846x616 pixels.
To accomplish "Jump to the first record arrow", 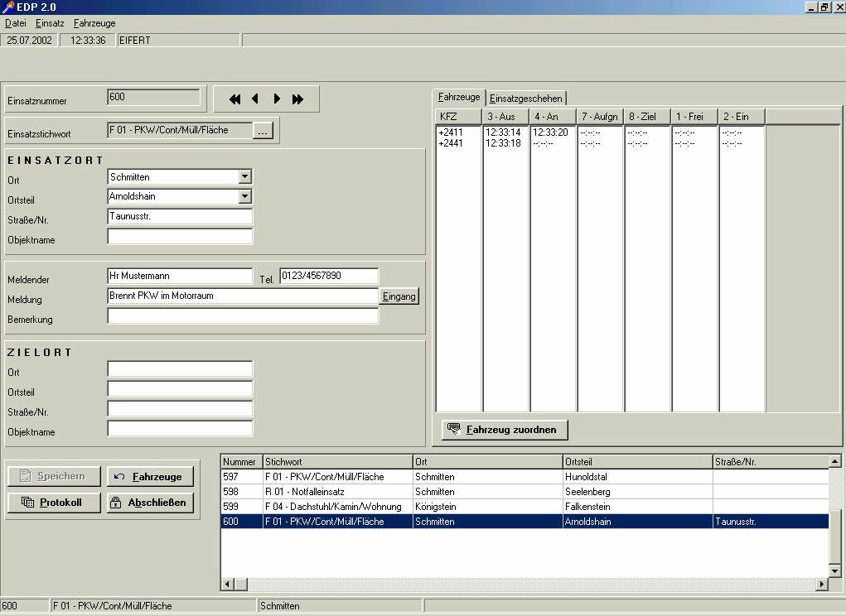I will click(x=234, y=99).
